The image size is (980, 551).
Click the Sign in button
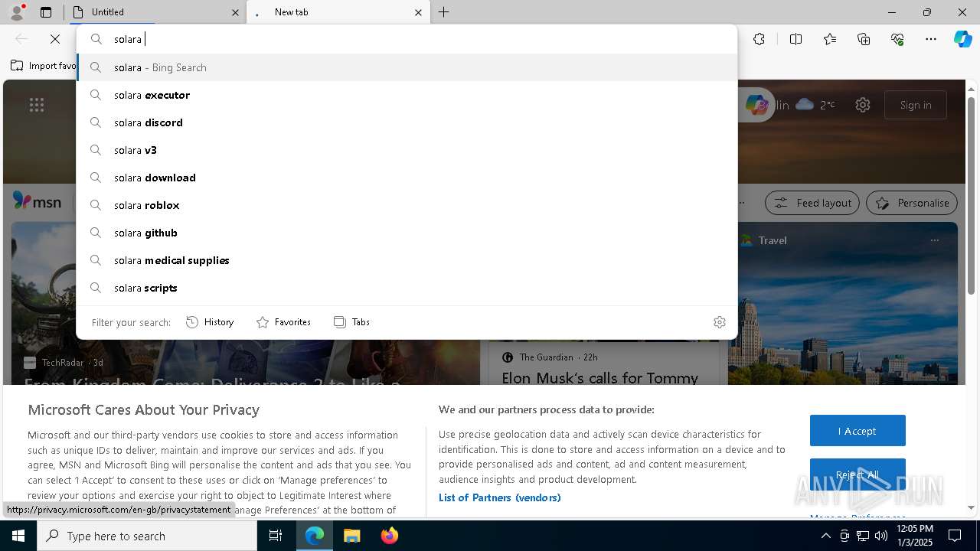coord(916,105)
